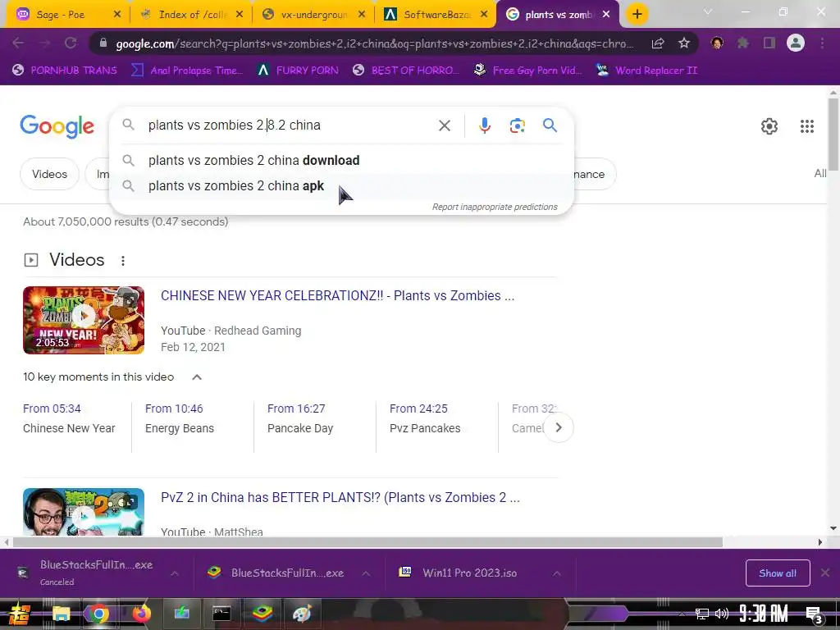Image resolution: width=840 pixels, height=630 pixels.
Task: Open network icon in system tray
Action: coord(702,614)
